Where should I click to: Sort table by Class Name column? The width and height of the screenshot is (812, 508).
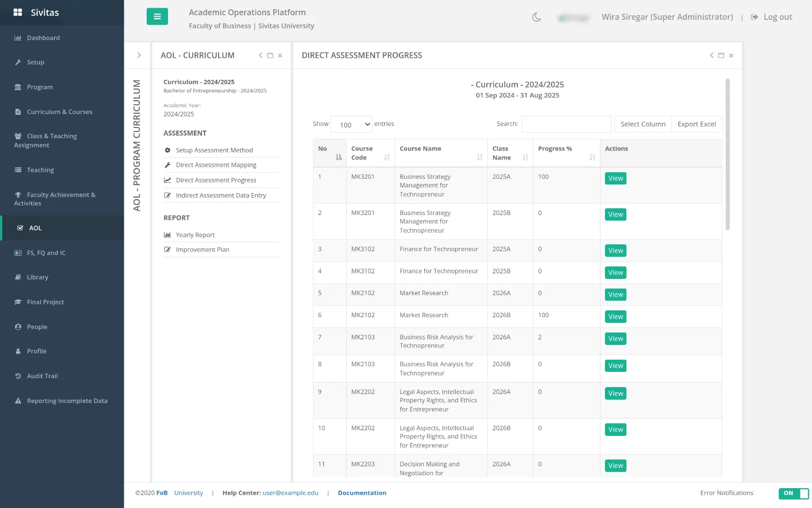click(510, 153)
